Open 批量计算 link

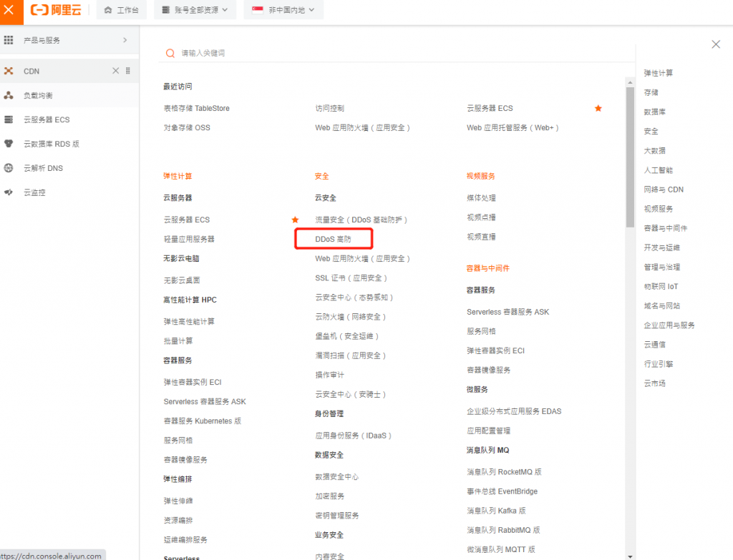178,341
